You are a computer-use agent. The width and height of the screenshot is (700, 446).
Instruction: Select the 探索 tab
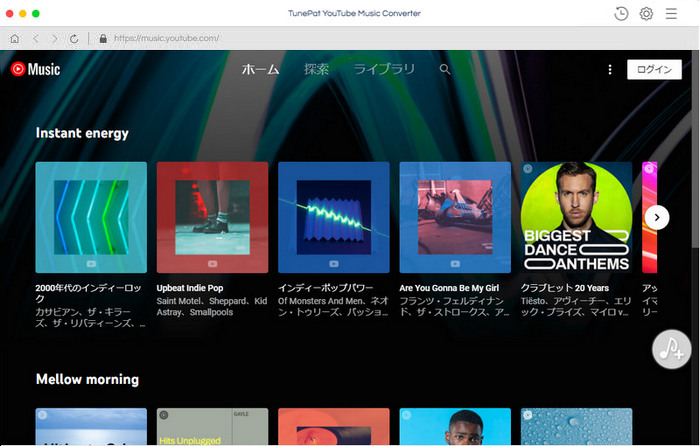point(316,69)
